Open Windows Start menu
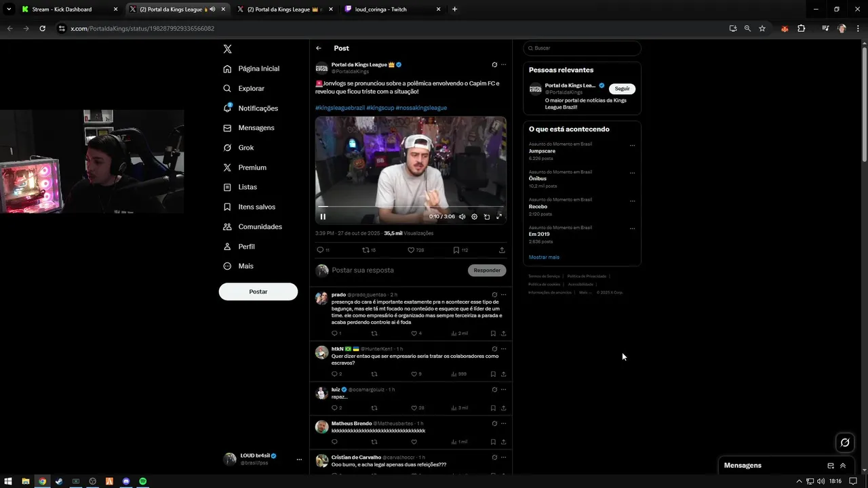Image resolution: width=868 pixels, height=488 pixels. [x=8, y=481]
